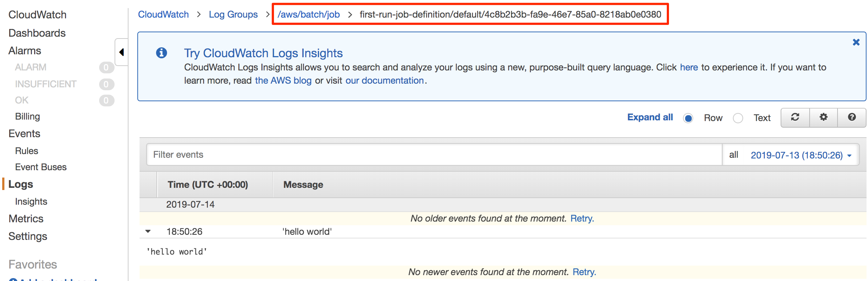
Task: Open Log Groups breadcrumb link
Action: tap(233, 14)
